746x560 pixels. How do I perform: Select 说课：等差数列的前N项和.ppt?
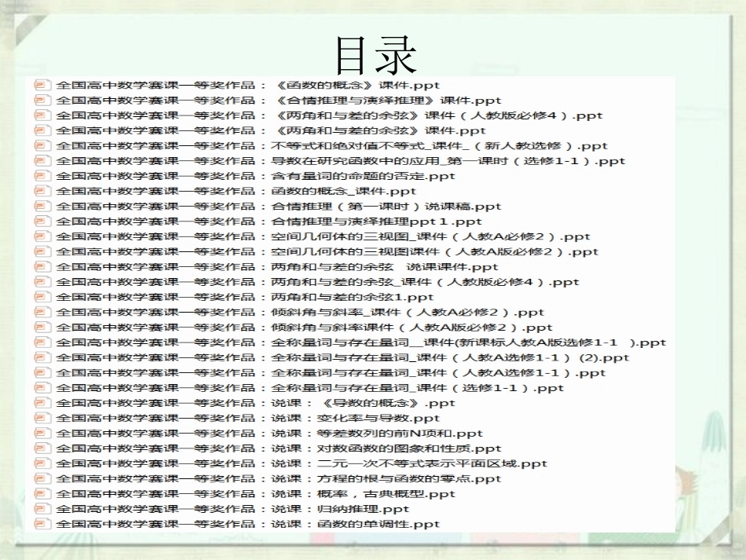pos(270,434)
